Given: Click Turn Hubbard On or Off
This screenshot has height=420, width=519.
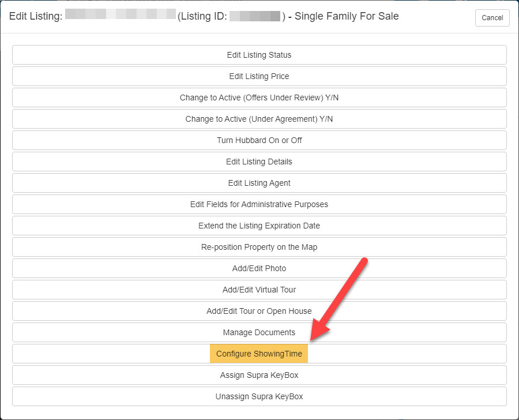Looking at the screenshot, I should coord(259,141).
